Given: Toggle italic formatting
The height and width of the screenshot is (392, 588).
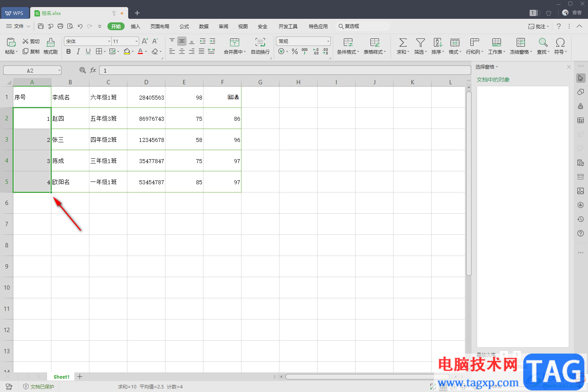Looking at the screenshot, I should click(x=78, y=51).
